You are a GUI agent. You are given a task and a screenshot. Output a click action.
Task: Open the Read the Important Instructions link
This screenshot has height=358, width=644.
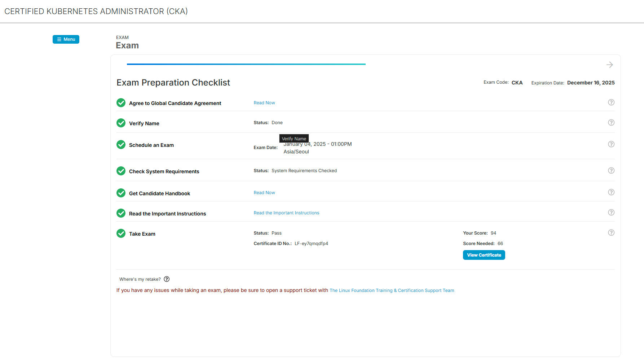286,213
